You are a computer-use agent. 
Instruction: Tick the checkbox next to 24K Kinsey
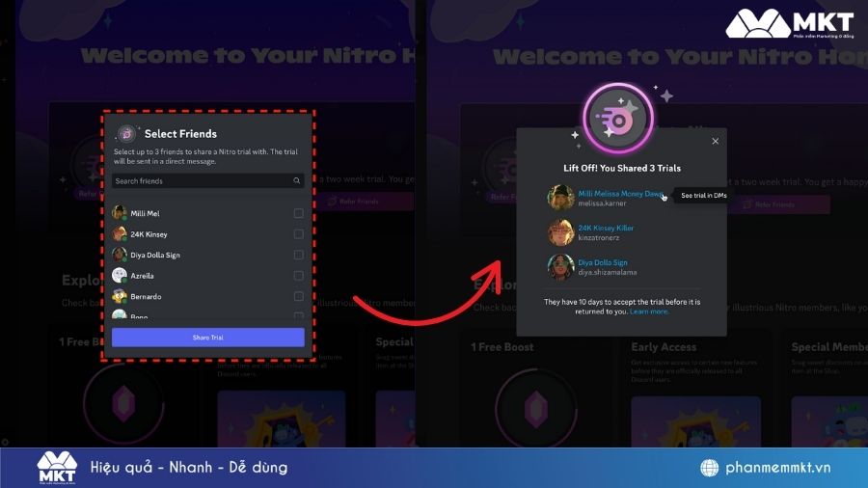pyautogui.click(x=298, y=234)
